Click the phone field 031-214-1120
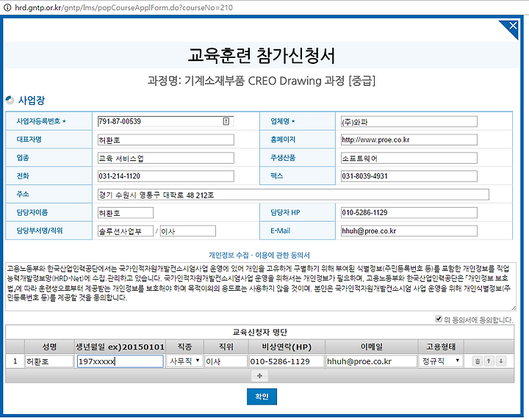 [165, 176]
